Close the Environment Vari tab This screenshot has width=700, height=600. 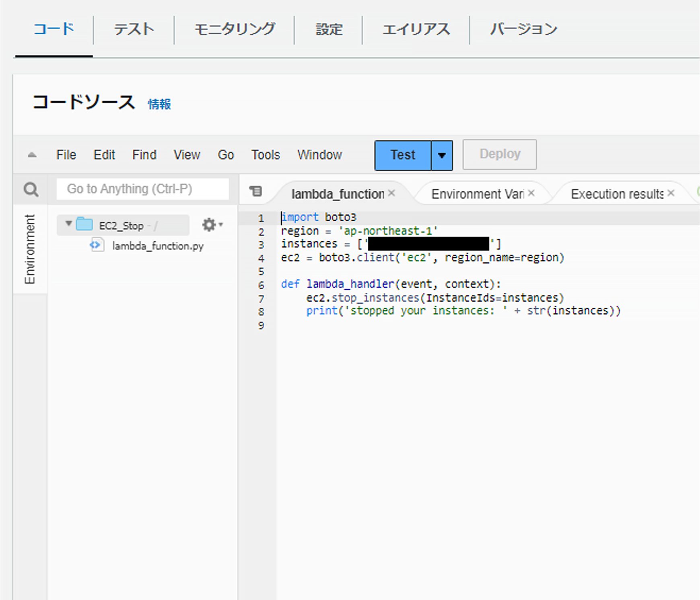click(531, 193)
